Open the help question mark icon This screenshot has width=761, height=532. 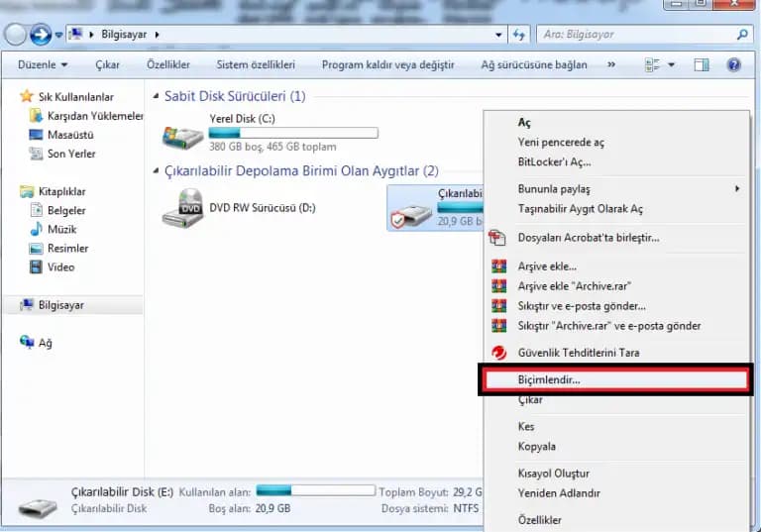coord(733,64)
